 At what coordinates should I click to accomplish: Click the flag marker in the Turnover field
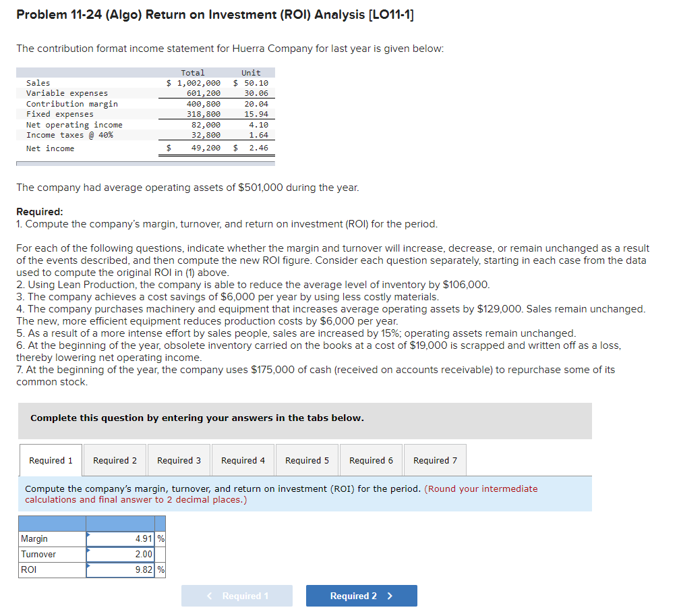point(88,551)
